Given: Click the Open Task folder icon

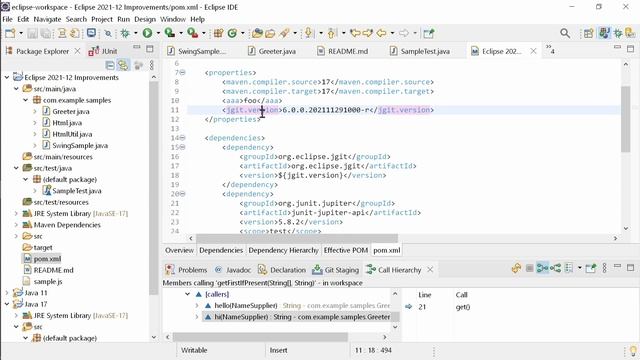Looking at the screenshot, I should pyautogui.click(x=270, y=33).
